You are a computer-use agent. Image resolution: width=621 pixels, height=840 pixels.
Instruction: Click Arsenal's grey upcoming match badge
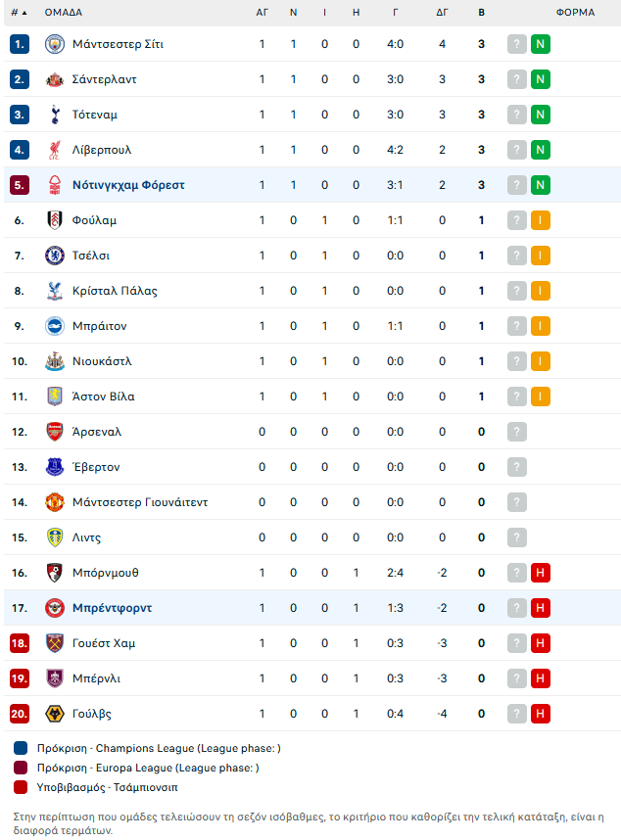point(517,432)
